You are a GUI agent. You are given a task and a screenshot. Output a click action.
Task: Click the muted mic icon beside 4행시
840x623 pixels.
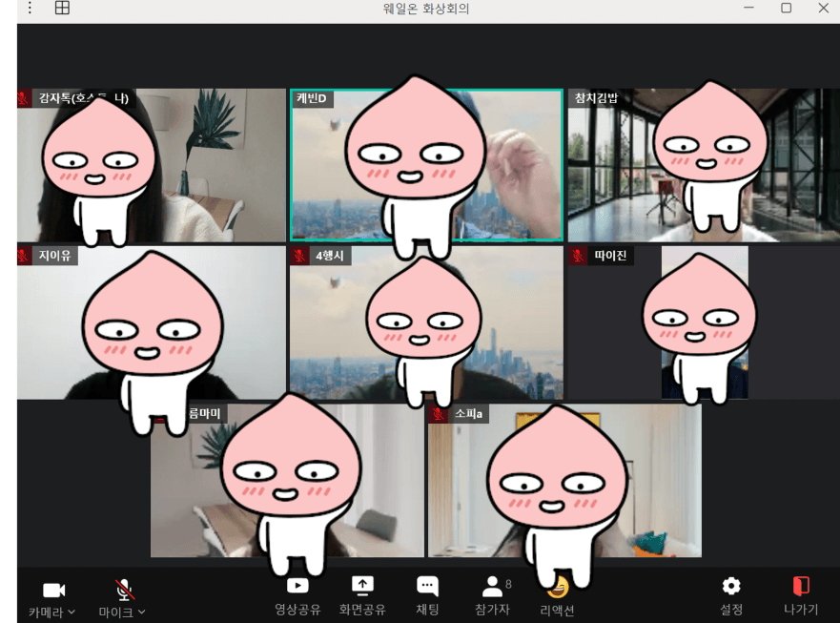(x=300, y=255)
